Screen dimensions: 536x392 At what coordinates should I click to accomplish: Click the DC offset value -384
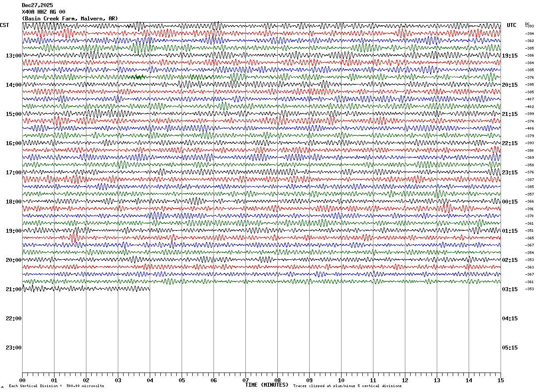coord(529,63)
